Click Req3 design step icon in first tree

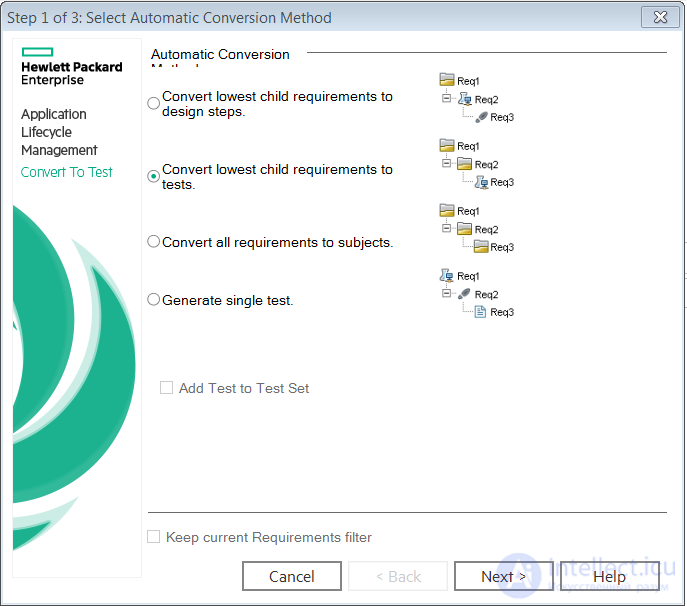coord(481,117)
